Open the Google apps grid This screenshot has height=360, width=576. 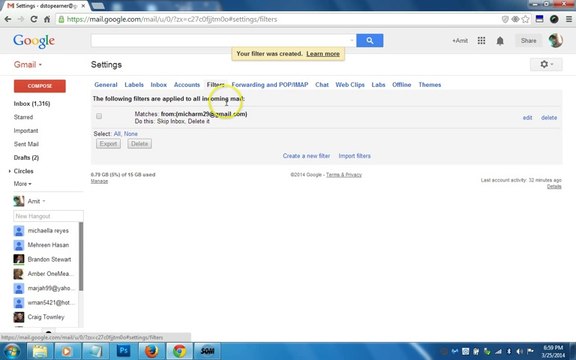click(x=481, y=40)
